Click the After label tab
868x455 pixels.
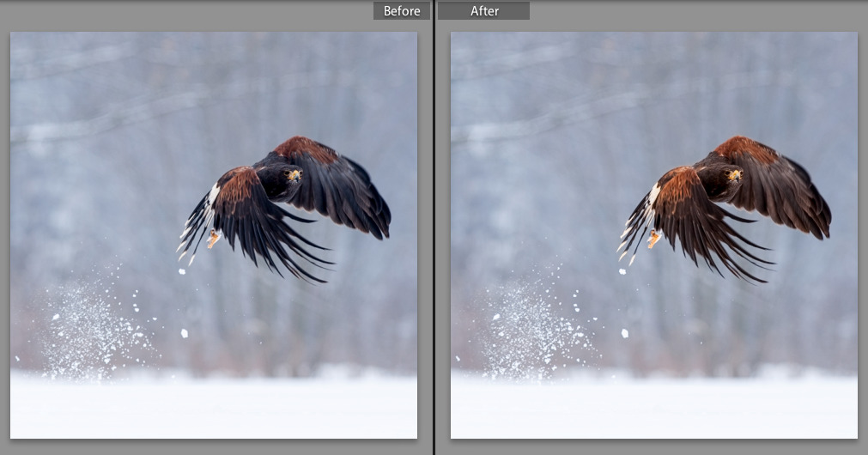[x=484, y=11]
